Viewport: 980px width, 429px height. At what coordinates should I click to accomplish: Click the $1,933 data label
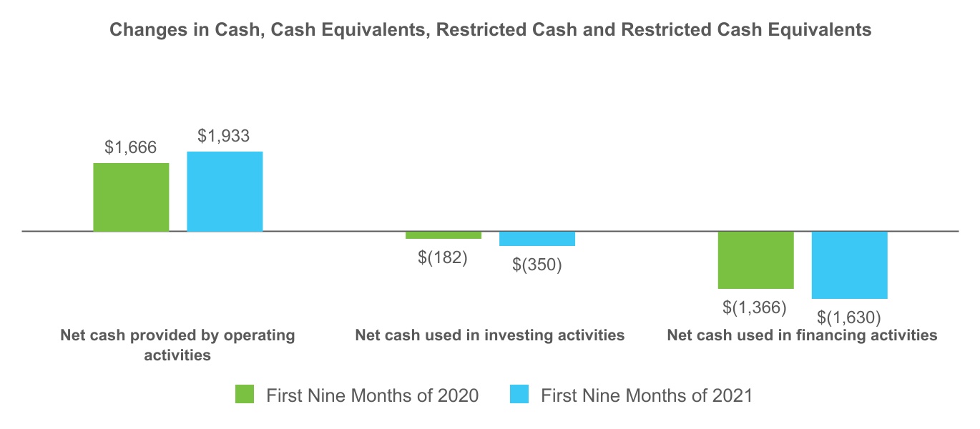coord(224,137)
